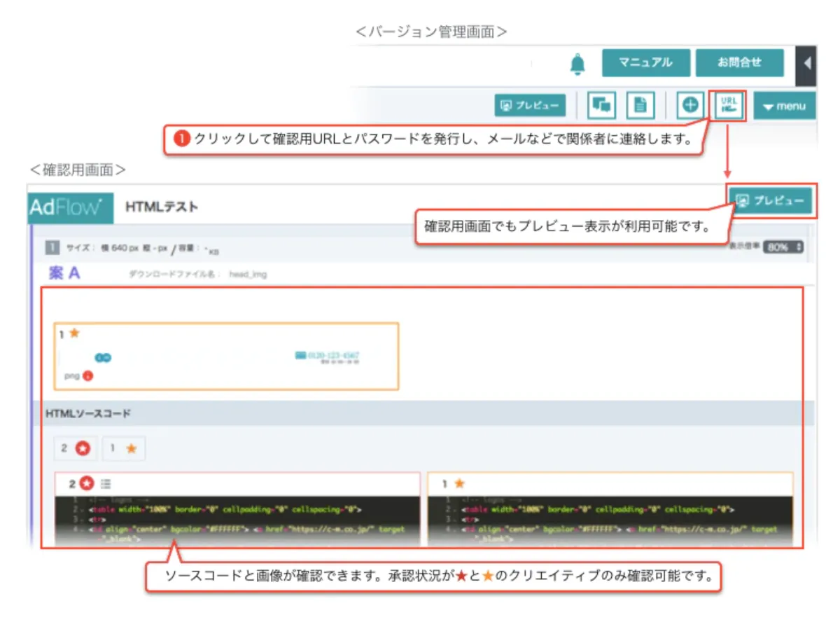Image resolution: width=840 pixels, height=622 pixels.
Task: Add a new item with the plus icon
Action: click(x=691, y=106)
